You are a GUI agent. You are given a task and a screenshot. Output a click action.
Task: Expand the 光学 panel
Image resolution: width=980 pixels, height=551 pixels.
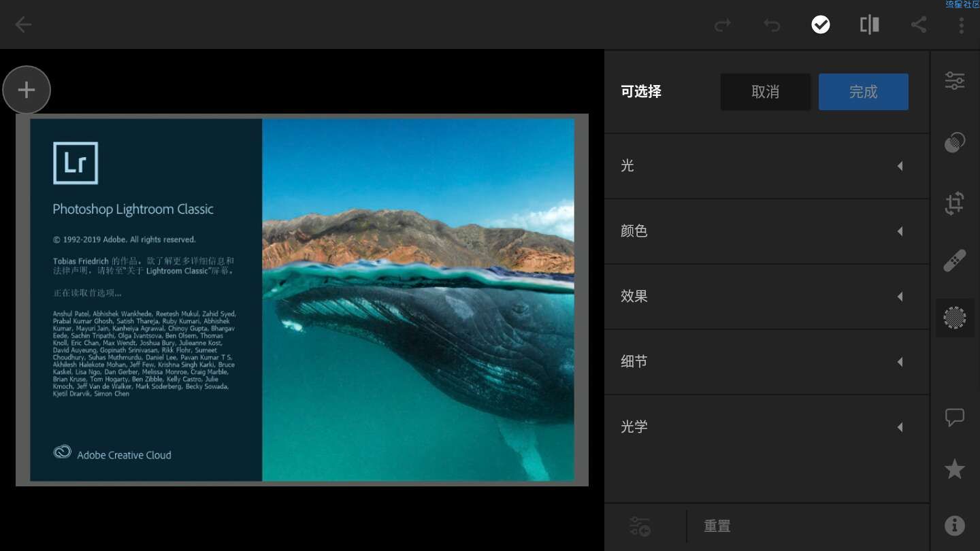767,427
